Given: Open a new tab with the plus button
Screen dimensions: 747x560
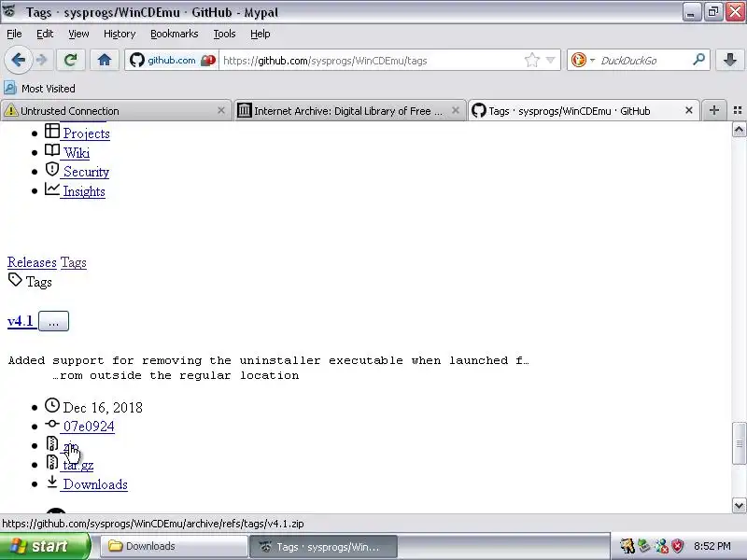Looking at the screenshot, I should [x=713, y=110].
